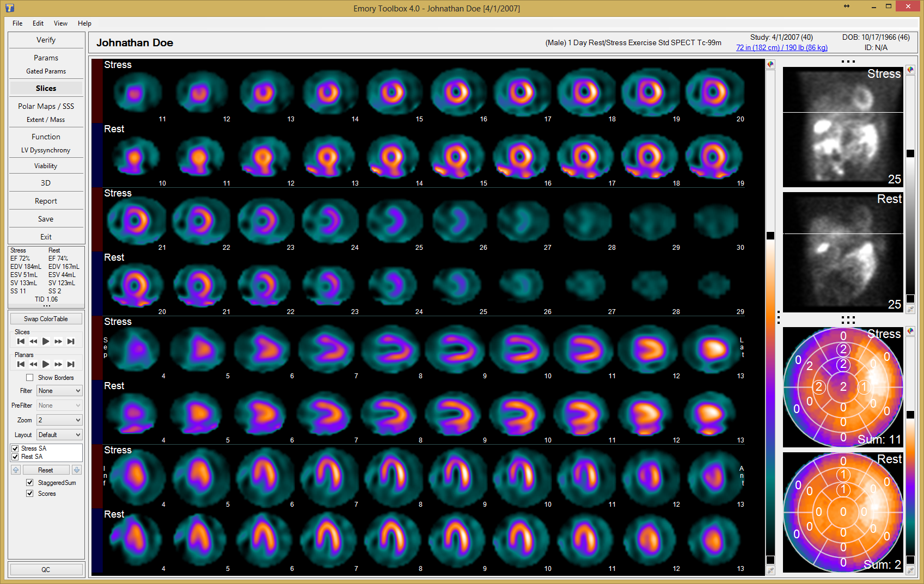Viewport: 924px width, 584px height.
Task: Click the double-arrow icon in title bar
Action: [x=847, y=6]
